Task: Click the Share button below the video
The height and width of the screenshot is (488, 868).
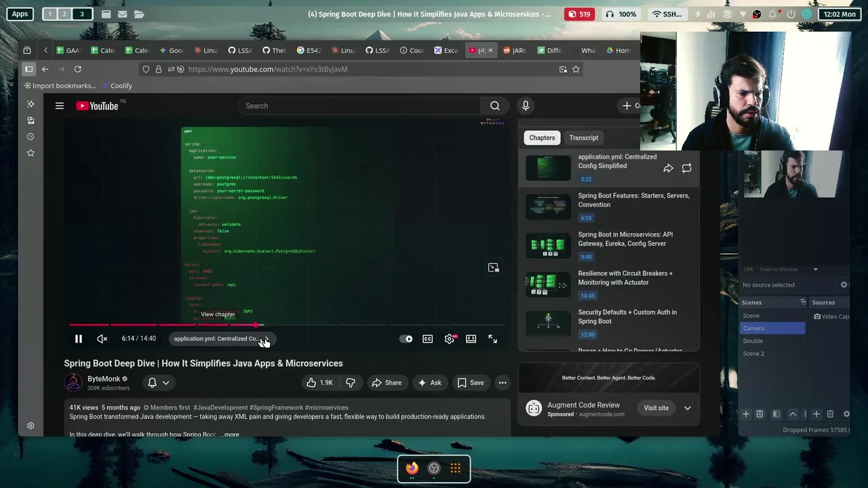Action: coord(387,383)
